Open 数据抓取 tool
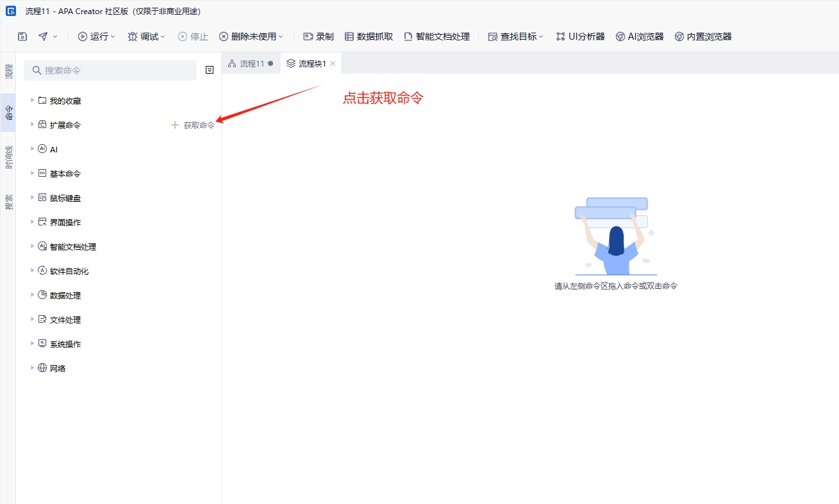The width and height of the screenshot is (839, 504). [x=369, y=37]
